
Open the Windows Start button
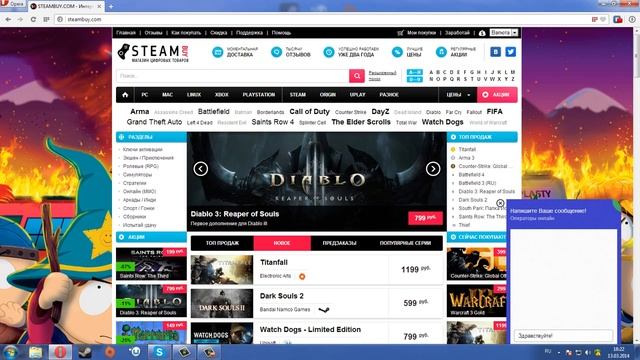11,352
